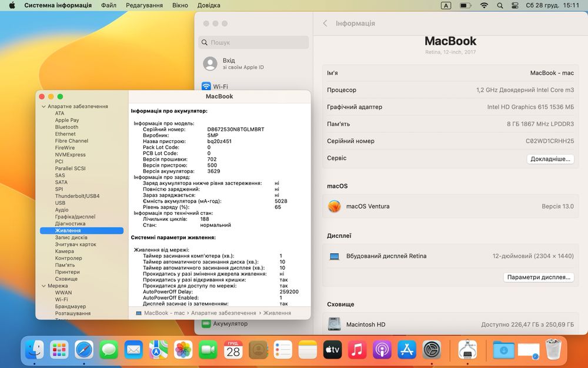588x368 pixels.
Task: Open Messages app in the Dock
Action: 109,350
